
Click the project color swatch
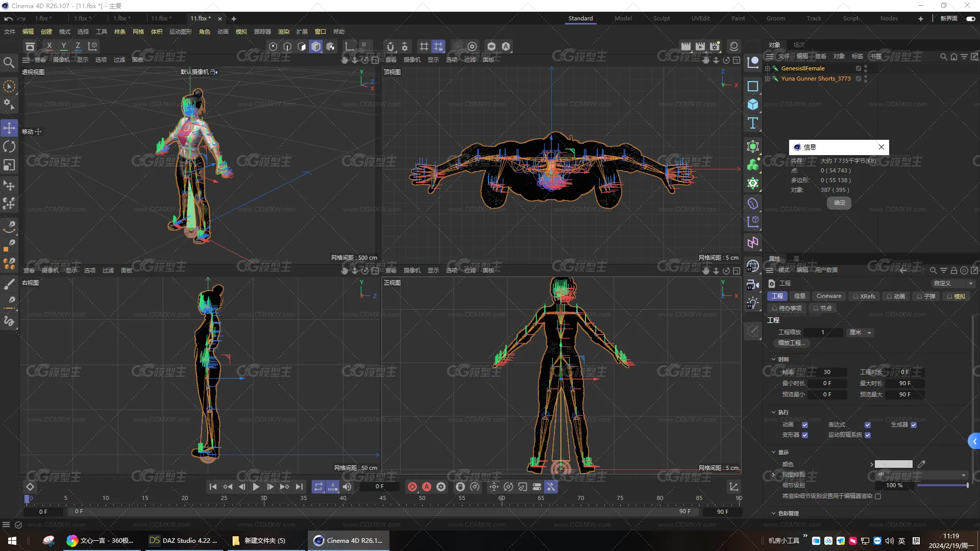(x=894, y=464)
